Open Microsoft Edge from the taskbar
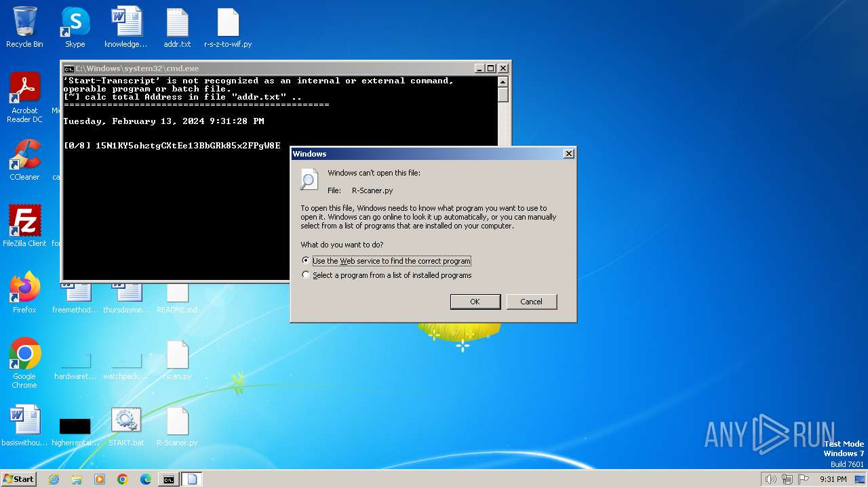 coord(146,479)
